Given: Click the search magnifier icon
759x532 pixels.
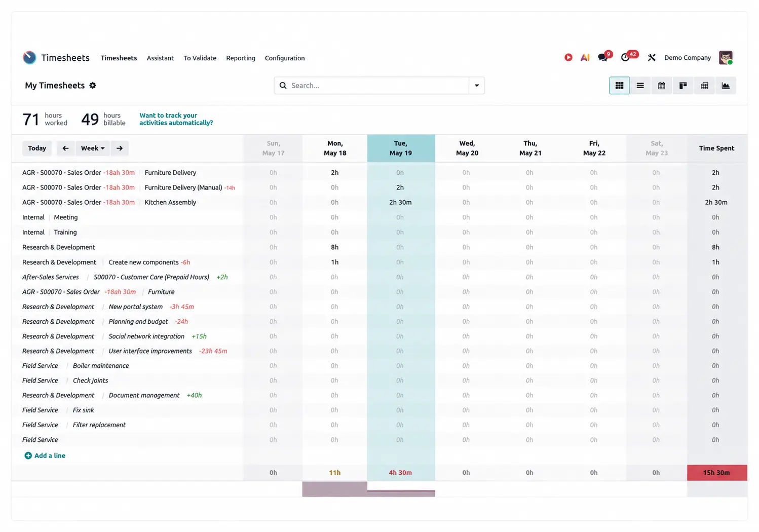Looking at the screenshot, I should pyautogui.click(x=283, y=86).
